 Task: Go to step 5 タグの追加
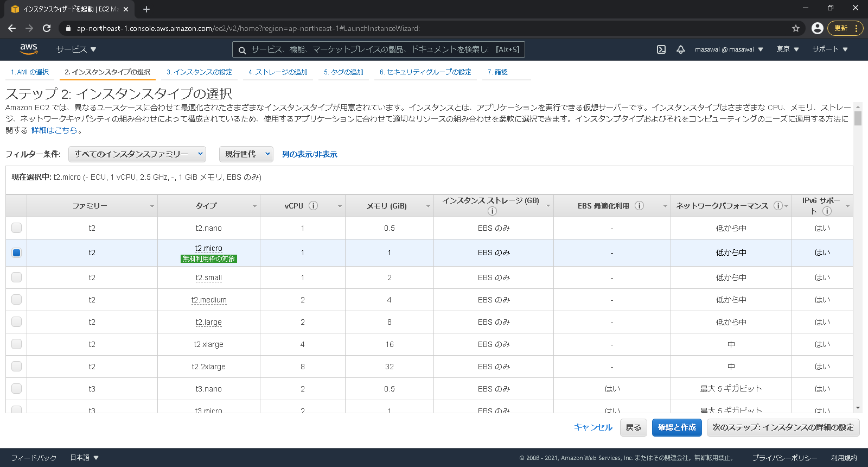343,72
